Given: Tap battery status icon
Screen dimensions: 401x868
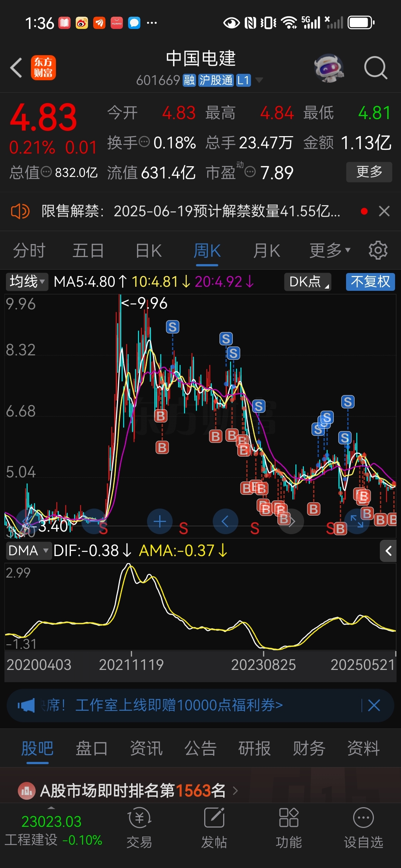Looking at the screenshot, I should [361, 23].
